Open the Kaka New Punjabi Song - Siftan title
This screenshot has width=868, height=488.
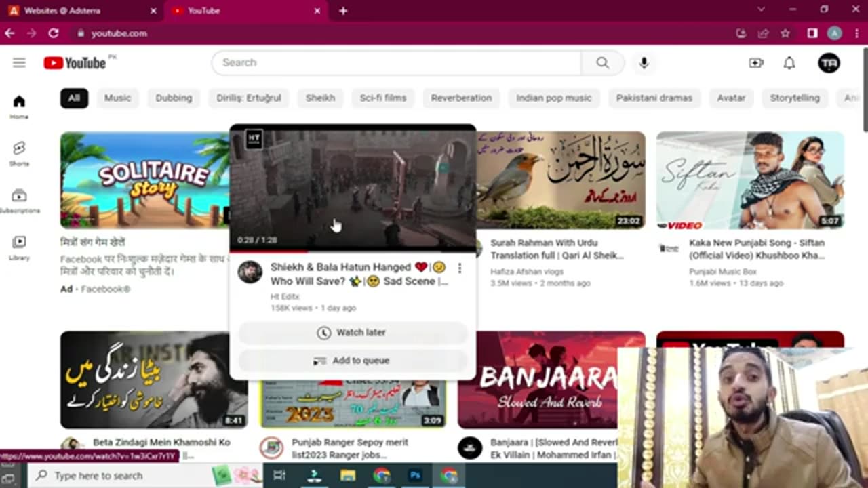coord(757,249)
